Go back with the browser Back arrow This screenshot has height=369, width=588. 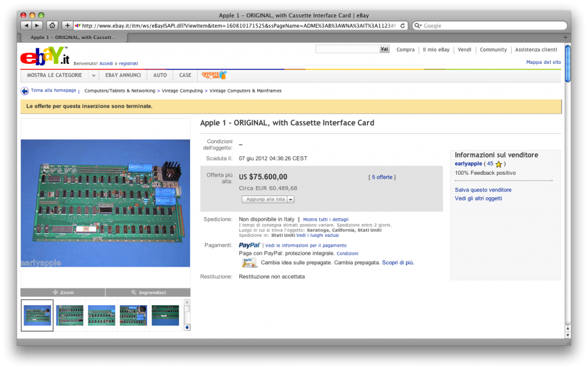(26, 25)
